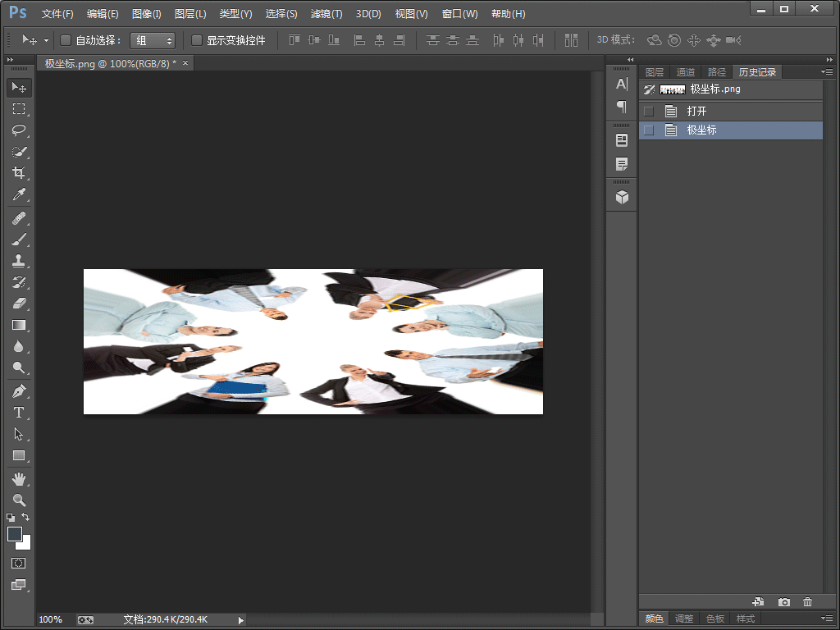840x630 pixels.
Task: Collapse right panels to icons
Action: pos(829,59)
